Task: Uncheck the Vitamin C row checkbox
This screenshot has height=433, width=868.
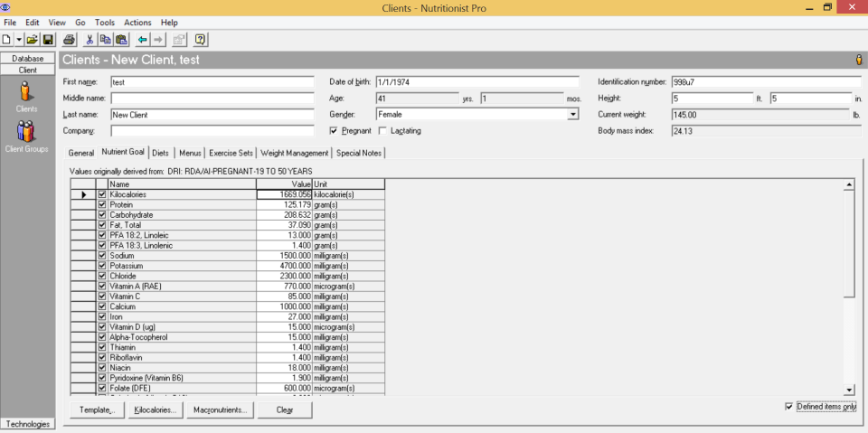Action: point(101,297)
